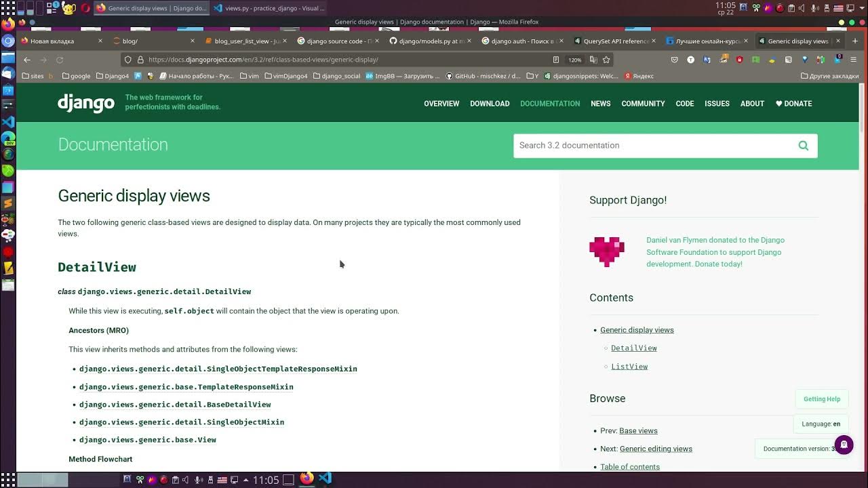Follow the SingleObjectTemplateResponseMixin link
Image resolution: width=868 pixels, height=488 pixels.
click(218, 369)
